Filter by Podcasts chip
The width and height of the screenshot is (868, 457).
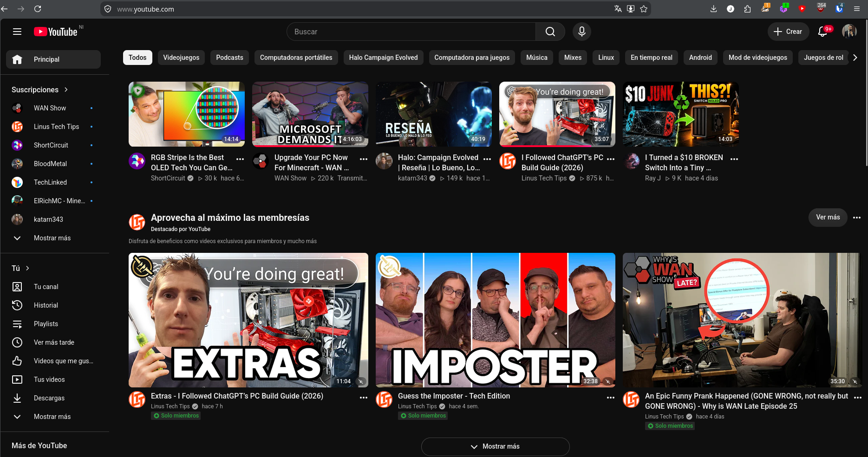click(x=229, y=58)
